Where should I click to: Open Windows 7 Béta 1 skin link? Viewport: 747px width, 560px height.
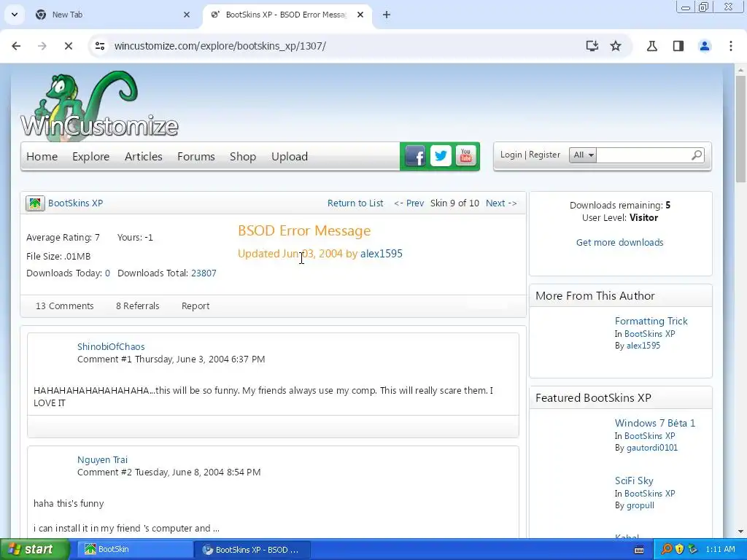pos(654,423)
